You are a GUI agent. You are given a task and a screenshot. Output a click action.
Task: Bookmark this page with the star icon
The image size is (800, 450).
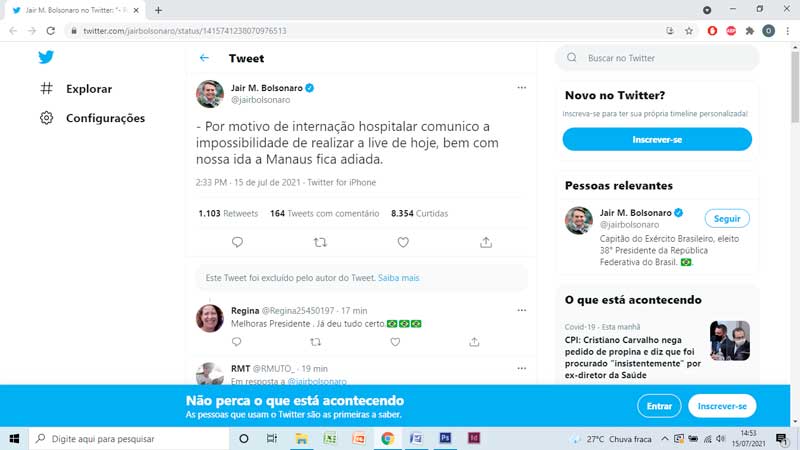pyautogui.click(x=689, y=31)
